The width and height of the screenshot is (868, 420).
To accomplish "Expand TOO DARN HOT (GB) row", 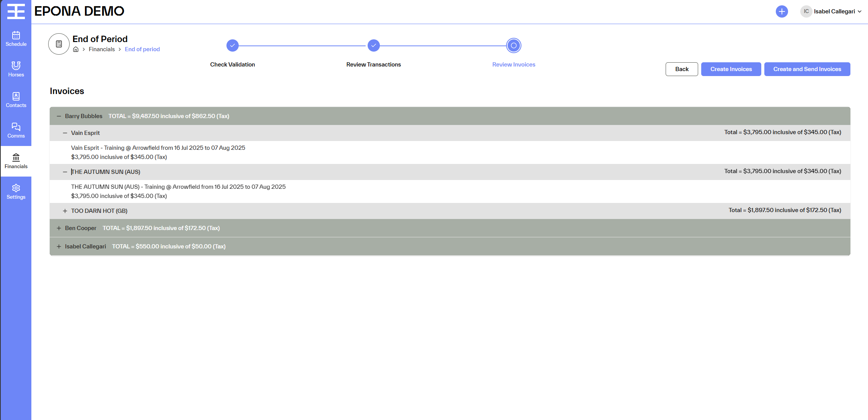I will coord(65,211).
